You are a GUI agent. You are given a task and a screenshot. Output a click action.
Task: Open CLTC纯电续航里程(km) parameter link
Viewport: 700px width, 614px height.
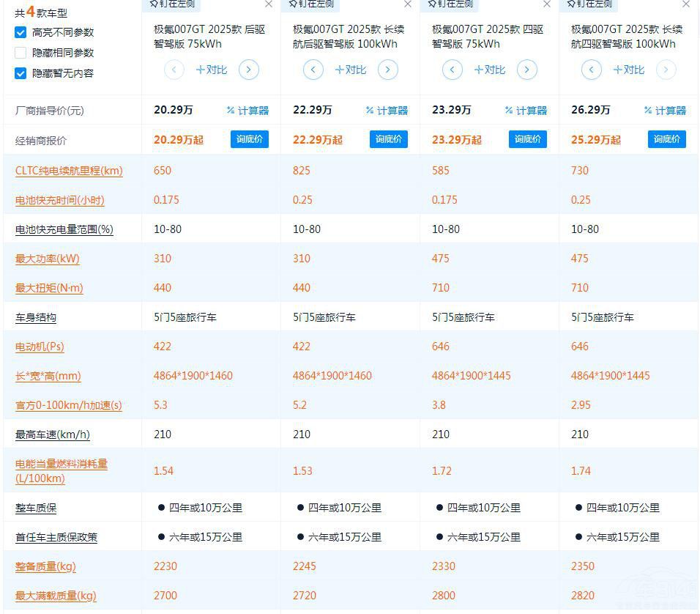tap(69, 171)
